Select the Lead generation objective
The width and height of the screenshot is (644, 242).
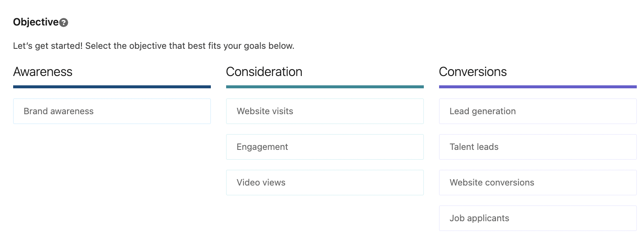point(538,111)
